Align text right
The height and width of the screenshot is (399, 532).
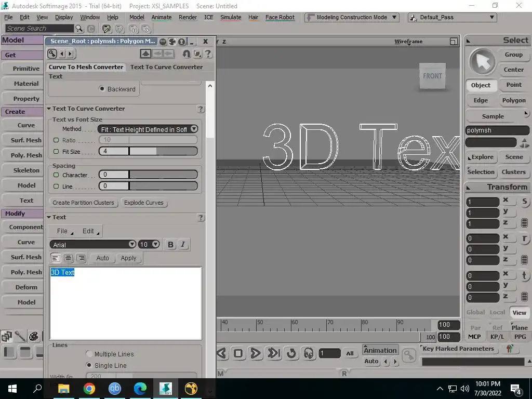click(81, 258)
